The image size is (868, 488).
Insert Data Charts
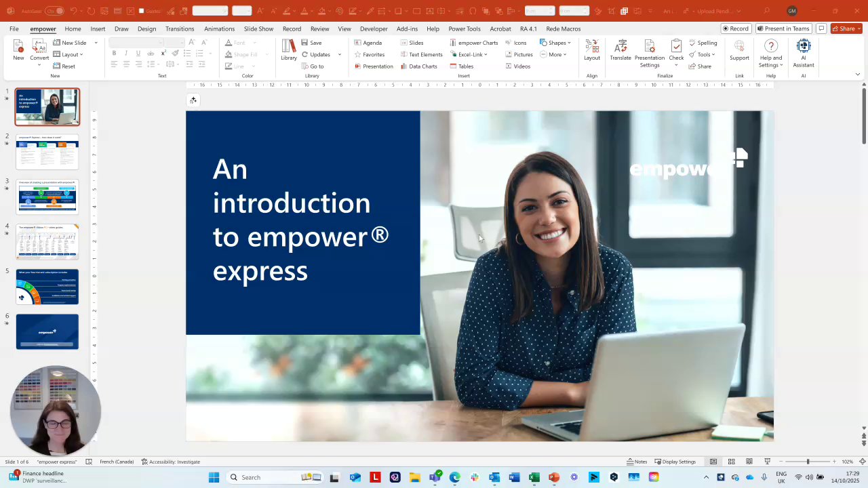[418, 66]
